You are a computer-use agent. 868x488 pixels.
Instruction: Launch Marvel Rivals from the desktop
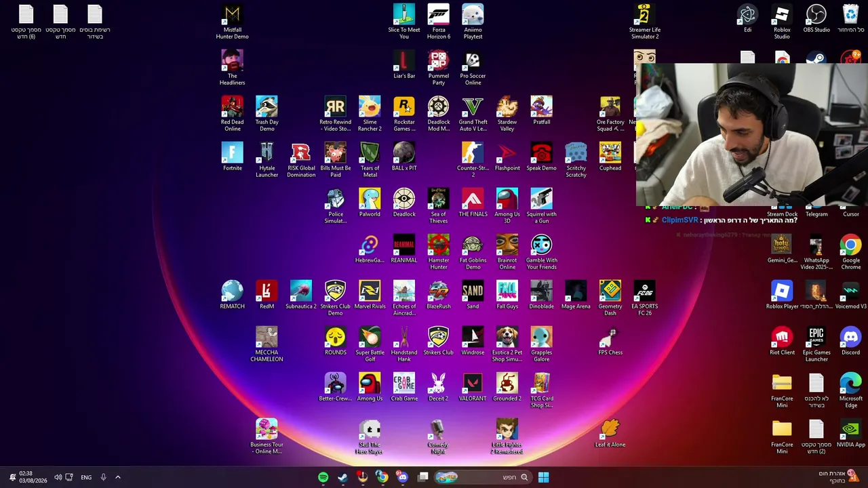click(x=370, y=296)
